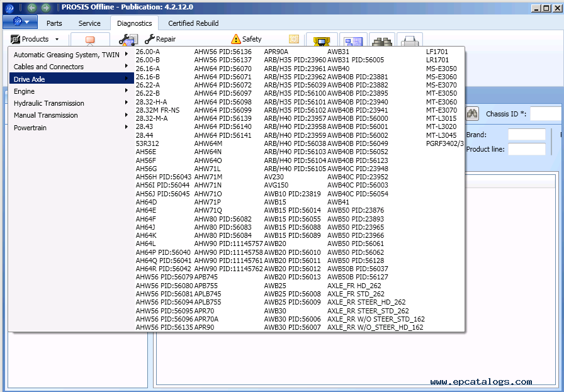Click the Chassis ID input field
The image size is (564, 392).
point(546,114)
